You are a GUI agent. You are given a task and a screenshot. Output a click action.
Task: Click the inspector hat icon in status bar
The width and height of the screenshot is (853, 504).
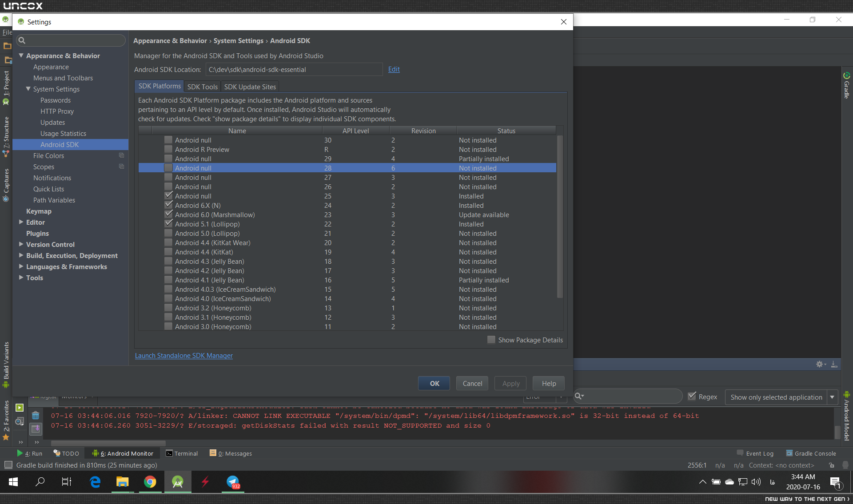tap(845, 465)
